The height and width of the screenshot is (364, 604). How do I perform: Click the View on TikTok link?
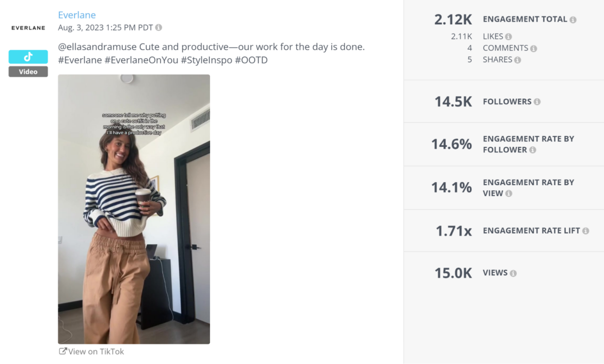[96, 351]
